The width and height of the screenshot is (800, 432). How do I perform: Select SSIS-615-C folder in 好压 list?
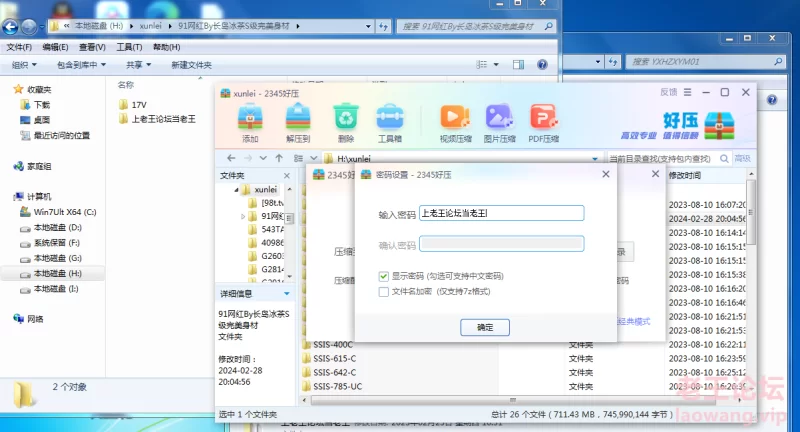(x=329, y=359)
